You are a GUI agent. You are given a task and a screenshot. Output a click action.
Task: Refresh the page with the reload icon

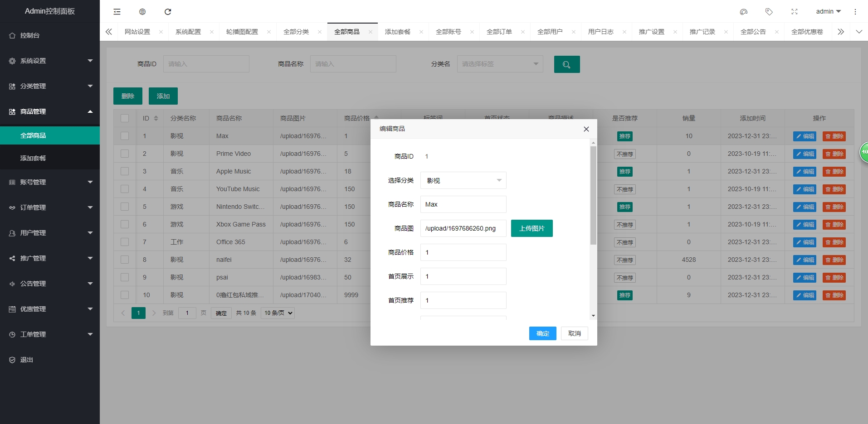pos(168,11)
